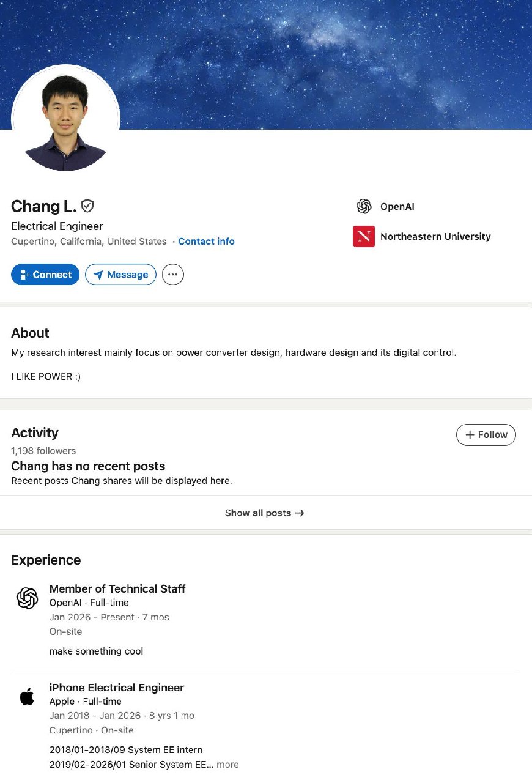Expand description with the 'more' link
The height and width of the screenshot is (783, 532).
tap(227, 765)
